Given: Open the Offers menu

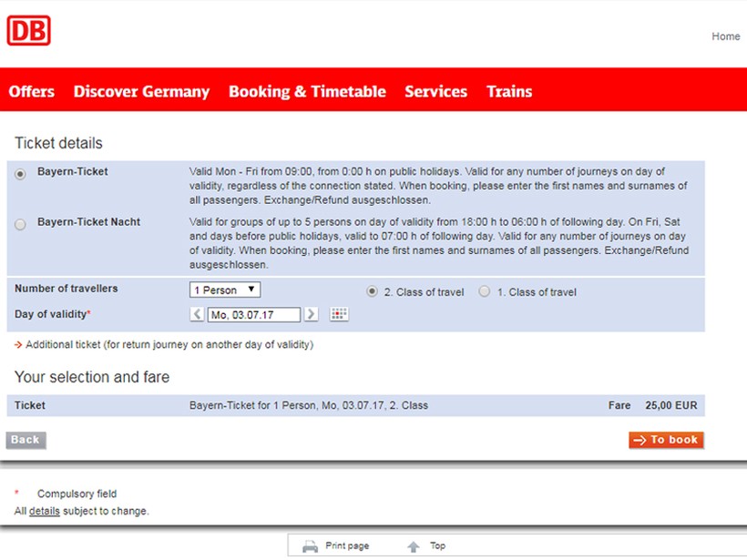Looking at the screenshot, I should click(32, 92).
